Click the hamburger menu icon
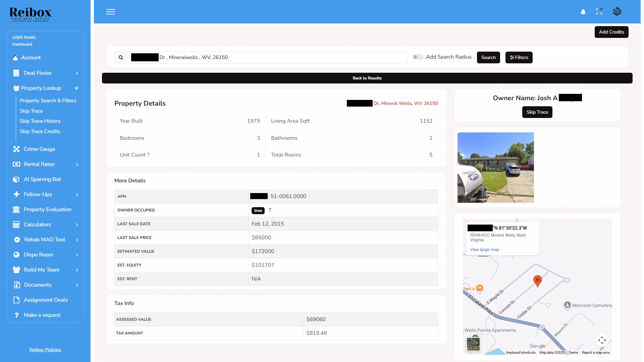The image size is (644, 362). tap(111, 12)
